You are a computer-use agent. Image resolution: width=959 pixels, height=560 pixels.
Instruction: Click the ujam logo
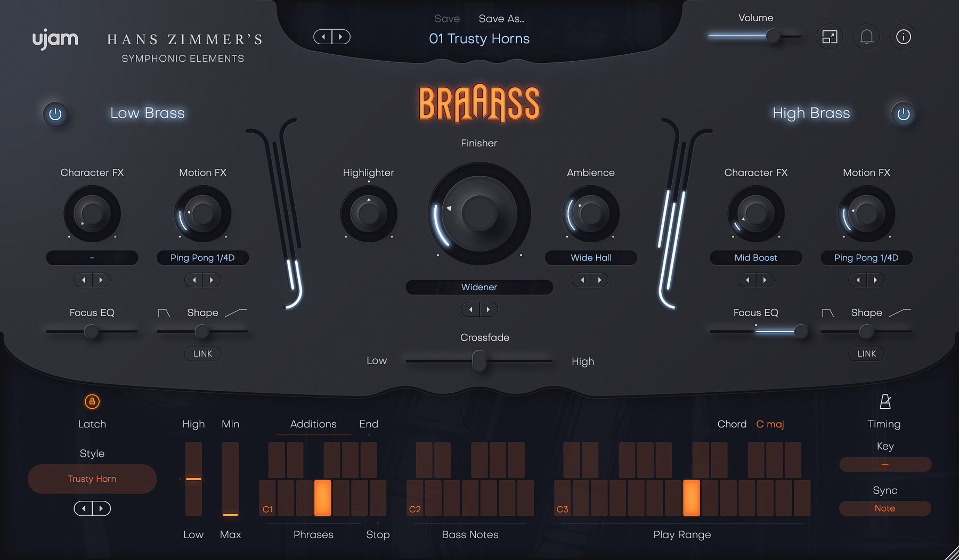pyautogui.click(x=55, y=40)
